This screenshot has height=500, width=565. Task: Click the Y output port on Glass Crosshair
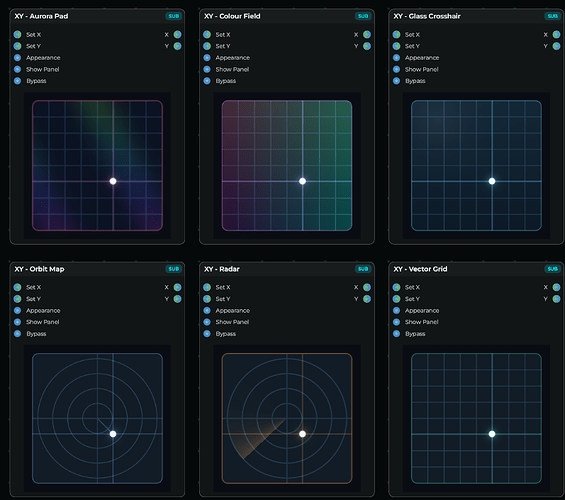coord(556,46)
